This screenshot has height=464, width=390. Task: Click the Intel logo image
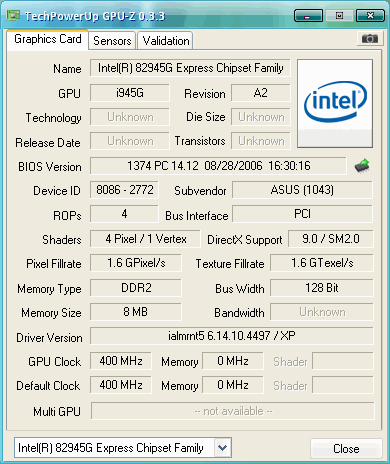pos(335,103)
